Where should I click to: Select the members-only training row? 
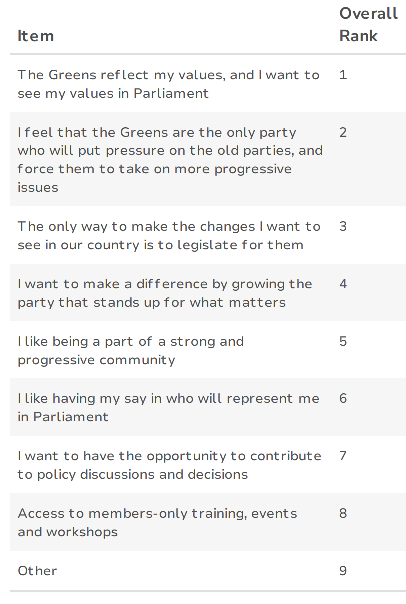click(208, 522)
